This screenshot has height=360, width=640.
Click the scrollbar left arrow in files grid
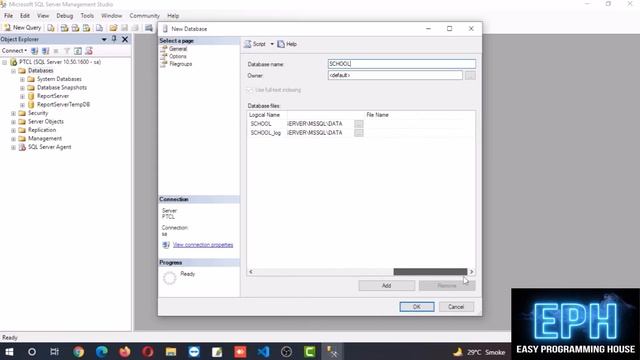click(x=251, y=272)
